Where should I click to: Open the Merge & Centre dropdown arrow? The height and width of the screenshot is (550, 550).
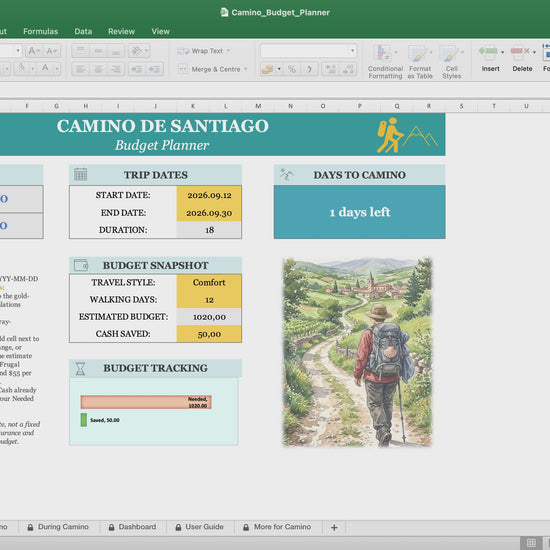pos(246,69)
